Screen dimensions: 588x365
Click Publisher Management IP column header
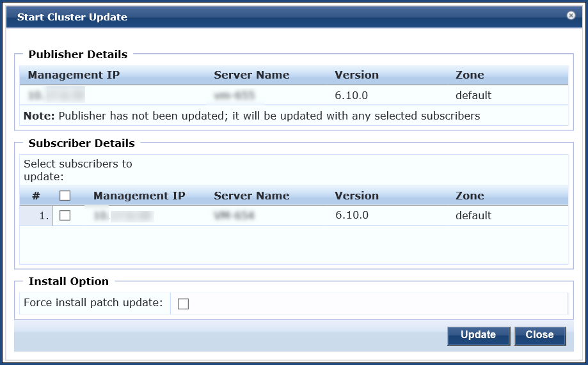[74, 75]
